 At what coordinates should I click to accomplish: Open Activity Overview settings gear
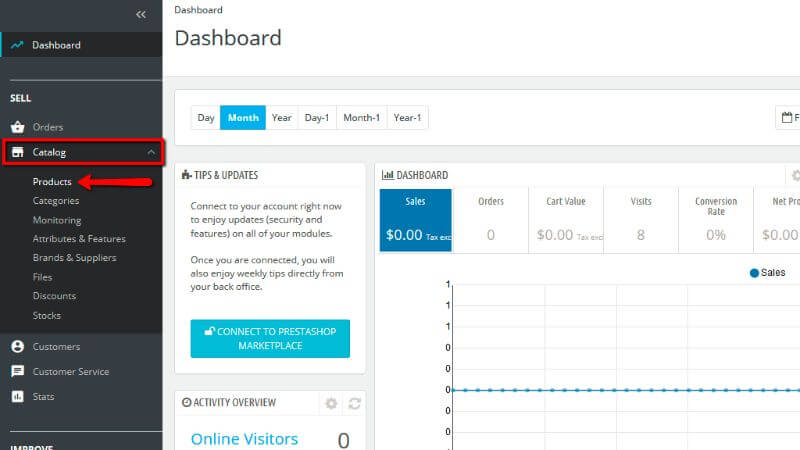[x=331, y=404]
